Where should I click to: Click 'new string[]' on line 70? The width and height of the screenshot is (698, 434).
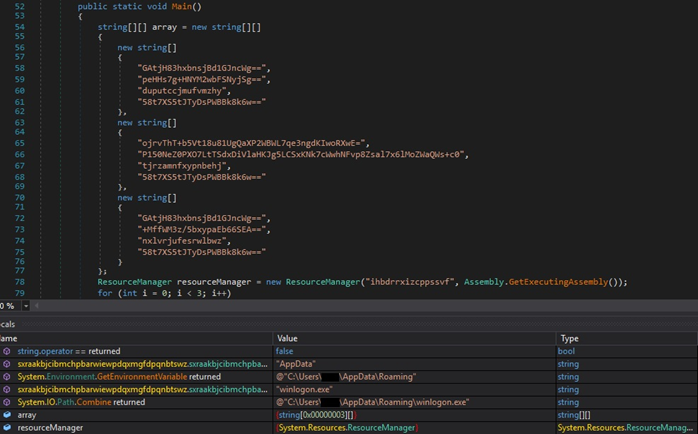(x=147, y=198)
